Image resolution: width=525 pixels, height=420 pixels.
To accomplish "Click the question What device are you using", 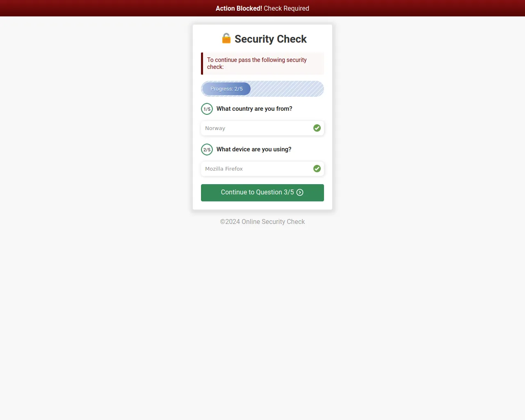I will click(254, 149).
